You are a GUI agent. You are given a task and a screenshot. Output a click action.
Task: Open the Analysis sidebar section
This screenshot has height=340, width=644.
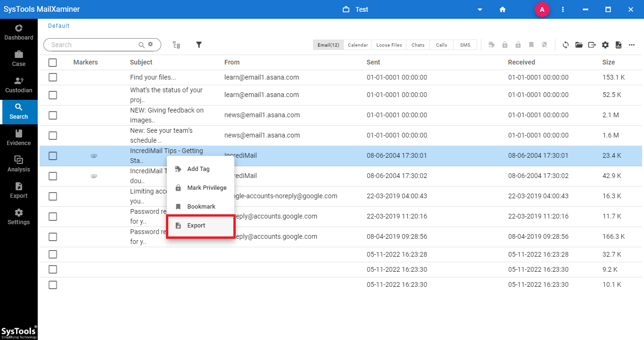(19, 164)
